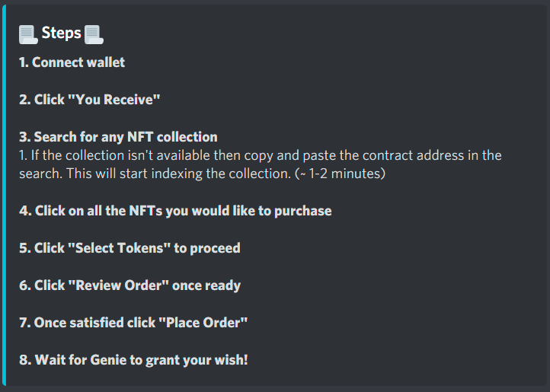Click 'Search for any NFT collection' line
Screen dimensions: 550x392
118,137
